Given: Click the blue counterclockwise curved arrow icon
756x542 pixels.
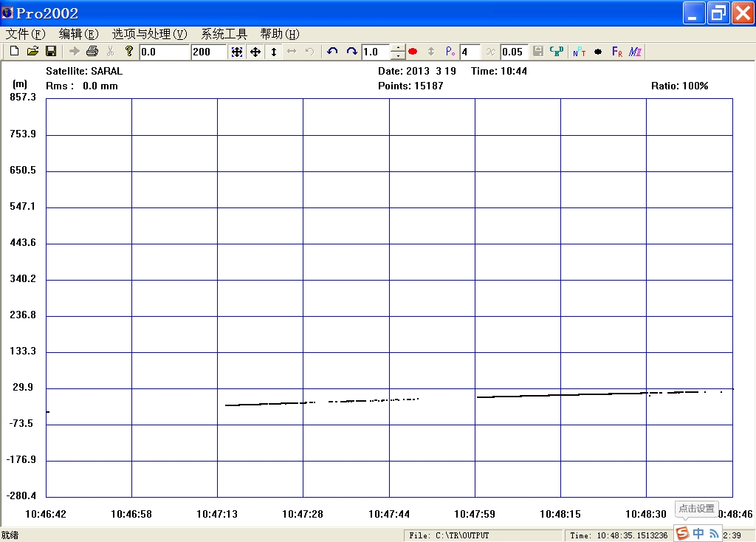Looking at the screenshot, I should pos(332,51).
